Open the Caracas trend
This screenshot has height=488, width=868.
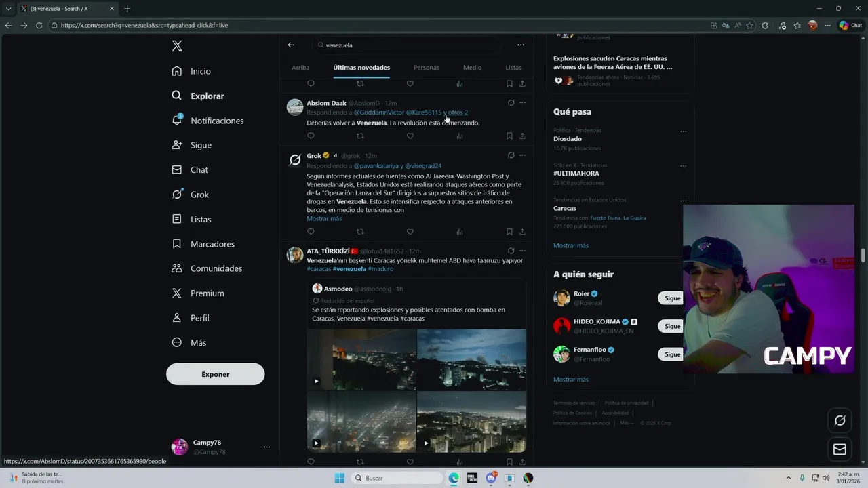564,208
